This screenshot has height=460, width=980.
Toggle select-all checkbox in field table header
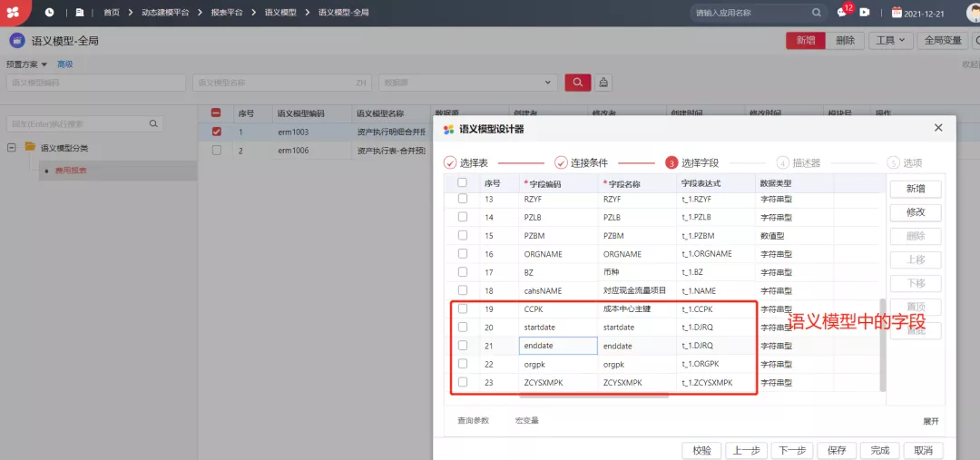click(463, 183)
